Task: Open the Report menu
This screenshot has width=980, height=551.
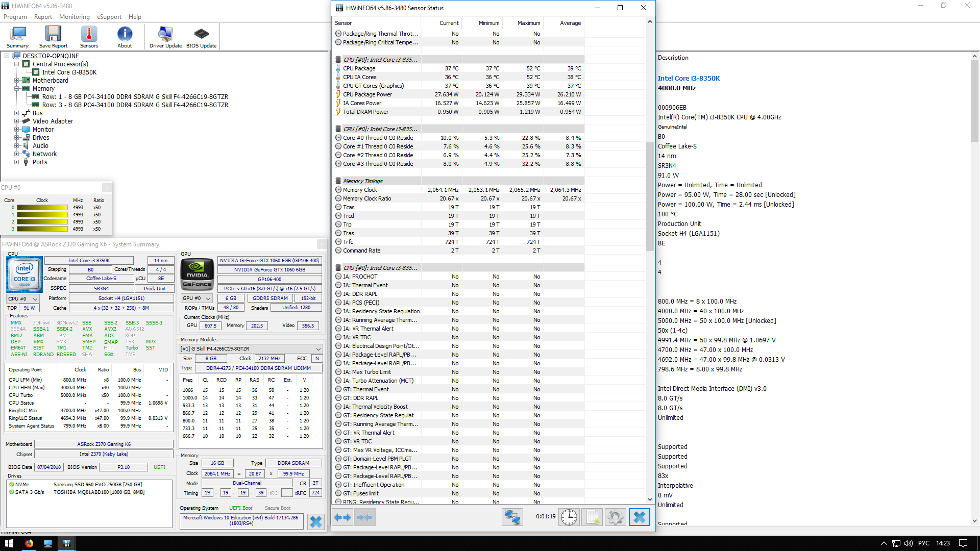Action: point(43,17)
